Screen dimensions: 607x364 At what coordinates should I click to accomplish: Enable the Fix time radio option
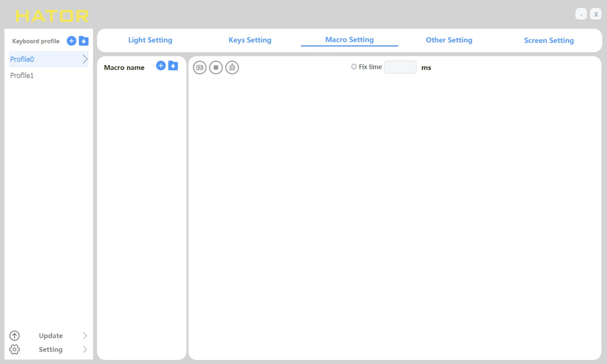(354, 67)
